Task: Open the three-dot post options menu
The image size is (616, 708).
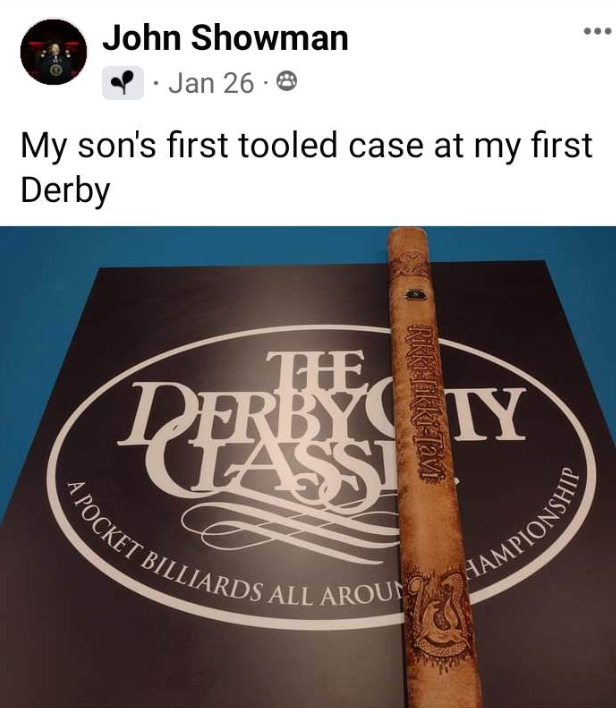Action: click(x=597, y=31)
